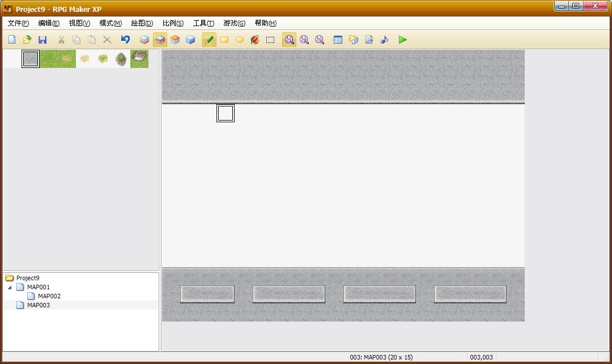Switch to the events layer cube icon
Screen dimensions: 612x364
190,40
